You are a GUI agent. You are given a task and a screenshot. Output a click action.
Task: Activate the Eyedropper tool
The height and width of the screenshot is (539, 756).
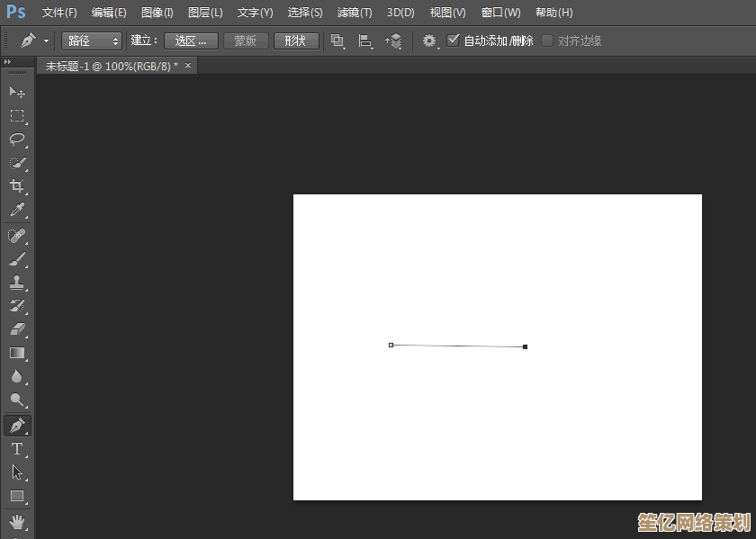[17, 211]
